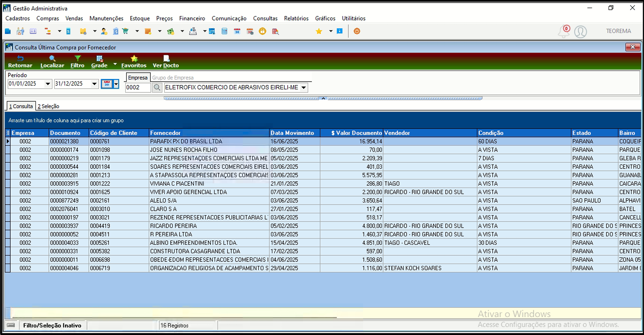
Task: Click the Favoritos button
Action: tap(134, 61)
